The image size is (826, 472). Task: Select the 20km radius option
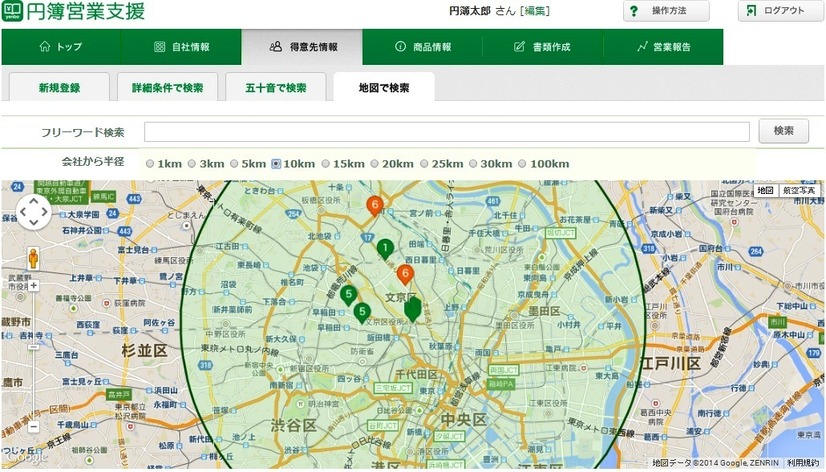(375, 164)
